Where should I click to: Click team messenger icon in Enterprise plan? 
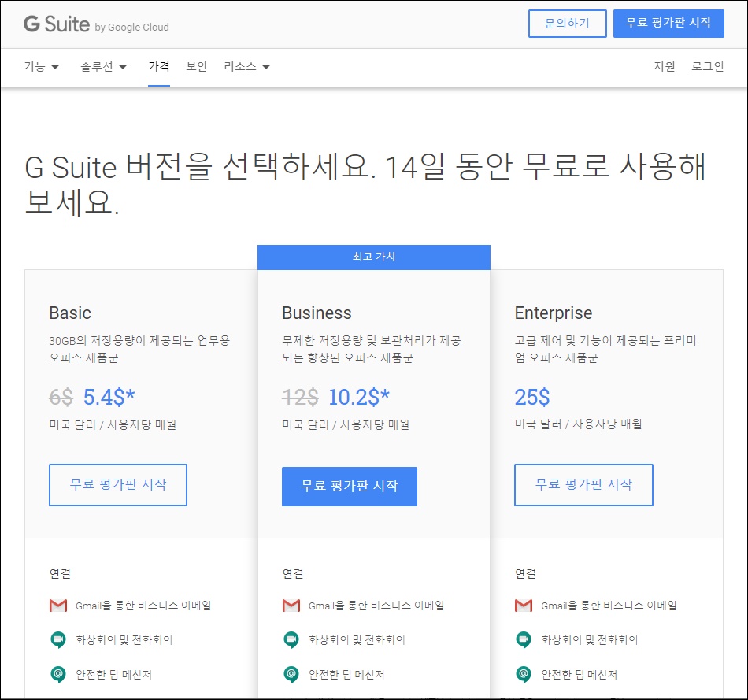(524, 674)
